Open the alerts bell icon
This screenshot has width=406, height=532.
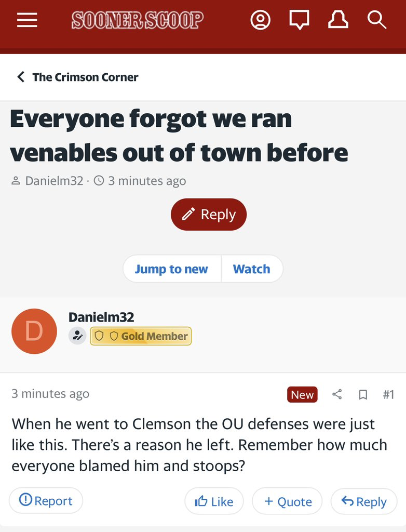pyautogui.click(x=338, y=20)
